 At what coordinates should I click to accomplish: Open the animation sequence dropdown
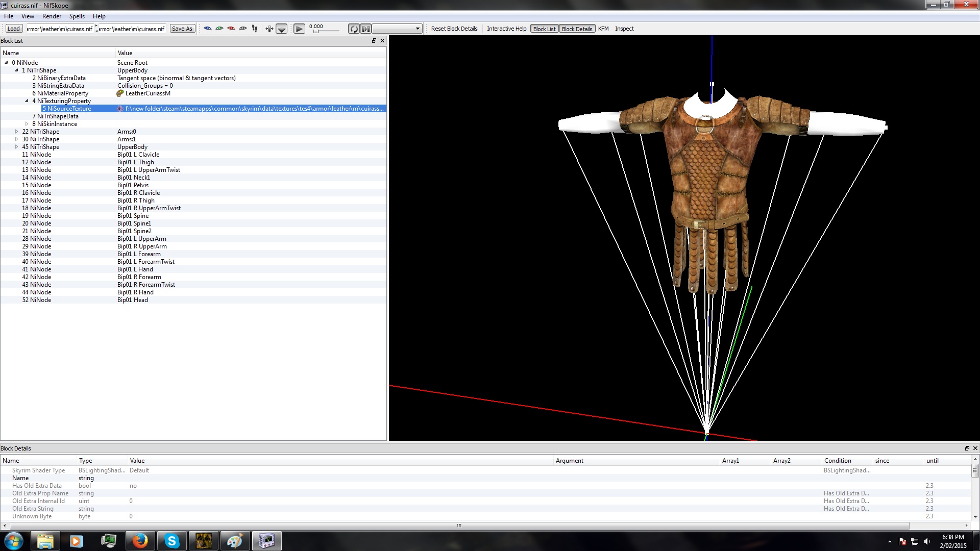pos(397,29)
